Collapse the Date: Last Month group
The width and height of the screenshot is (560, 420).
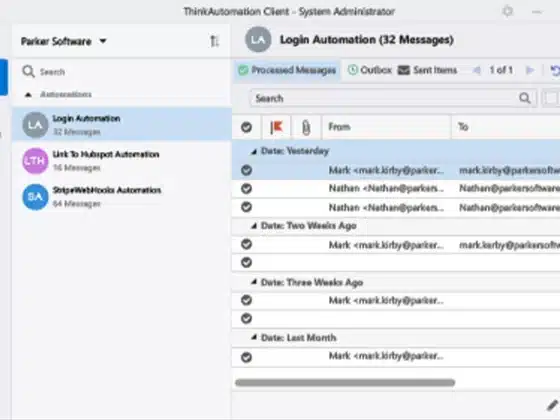(x=254, y=337)
